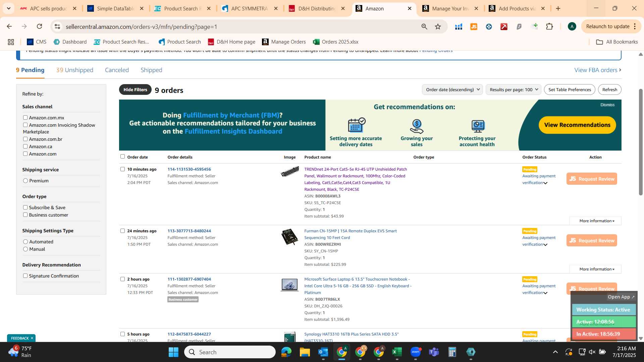The width and height of the screenshot is (644, 362).
Task: Select order 114-1131530-4595456 checkbox
Action: point(122,169)
